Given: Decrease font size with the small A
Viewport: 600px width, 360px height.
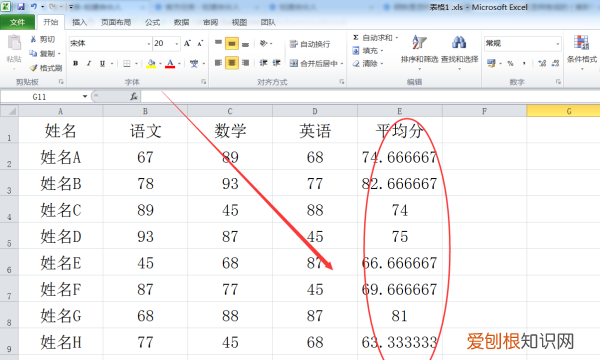Looking at the screenshot, I should click(x=200, y=43).
